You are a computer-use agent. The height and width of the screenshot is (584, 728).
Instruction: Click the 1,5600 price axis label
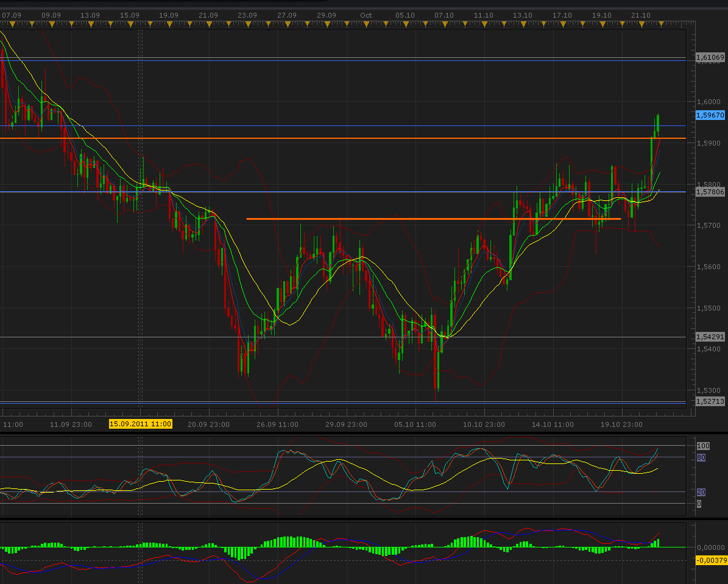(709, 267)
